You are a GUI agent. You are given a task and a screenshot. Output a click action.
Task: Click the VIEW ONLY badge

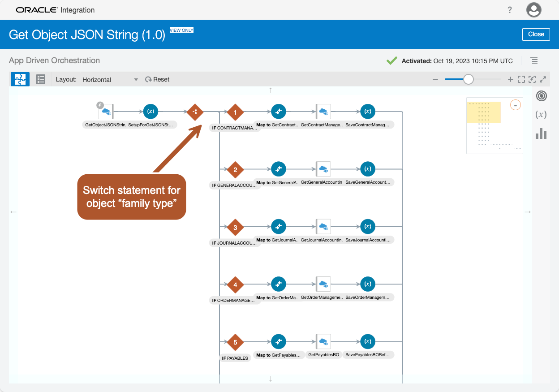point(181,30)
